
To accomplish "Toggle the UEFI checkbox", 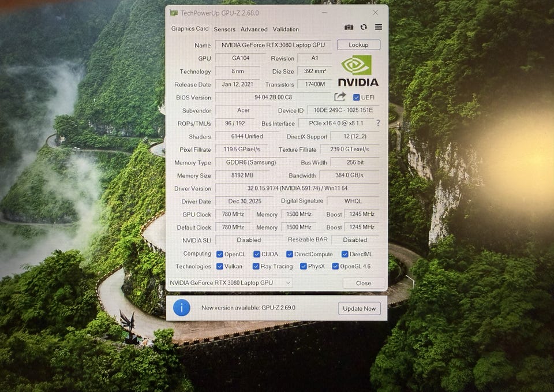I will pyautogui.click(x=356, y=97).
